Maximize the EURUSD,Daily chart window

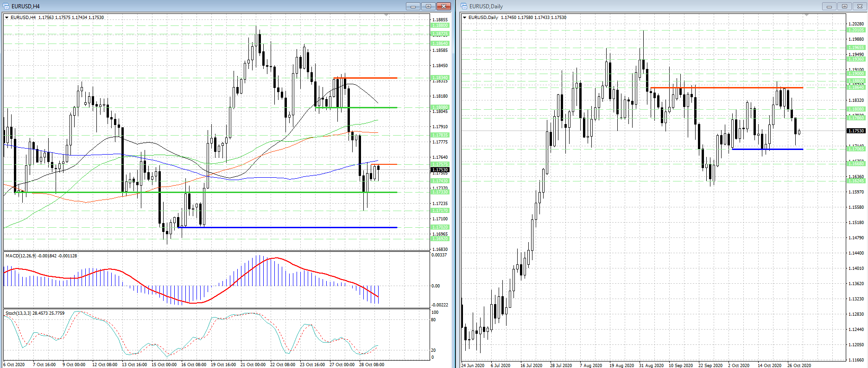click(x=844, y=6)
